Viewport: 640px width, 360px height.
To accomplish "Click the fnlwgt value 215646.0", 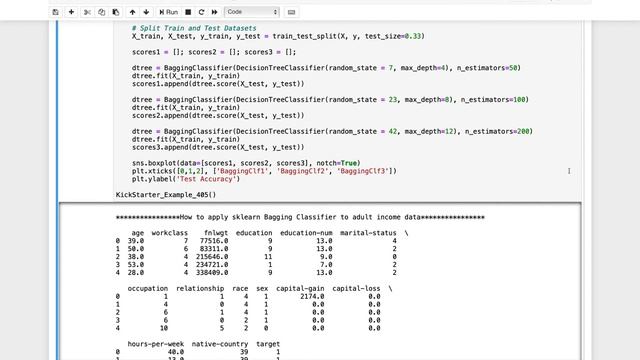I will [212, 257].
